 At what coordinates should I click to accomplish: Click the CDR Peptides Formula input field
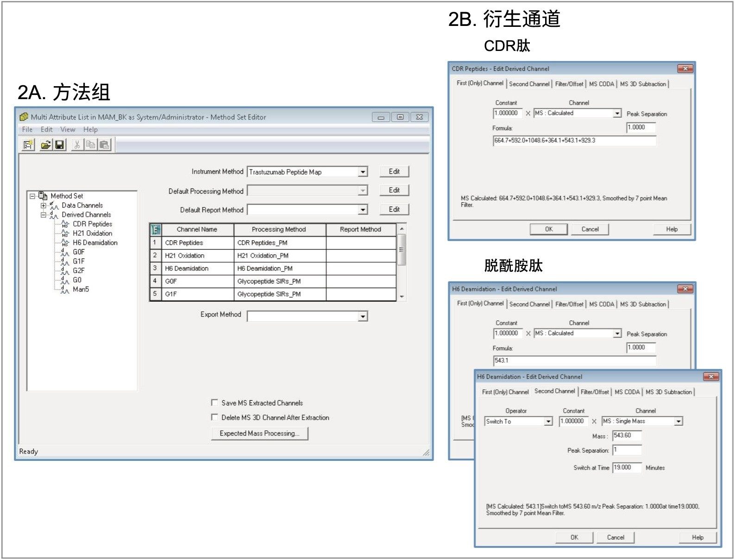point(575,140)
